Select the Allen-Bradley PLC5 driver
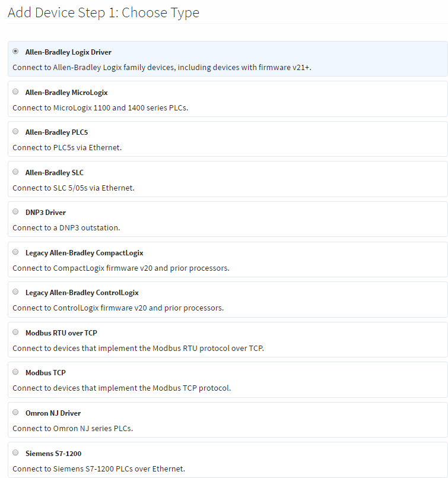Image resolution: width=448 pixels, height=478 pixels. pos(15,131)
